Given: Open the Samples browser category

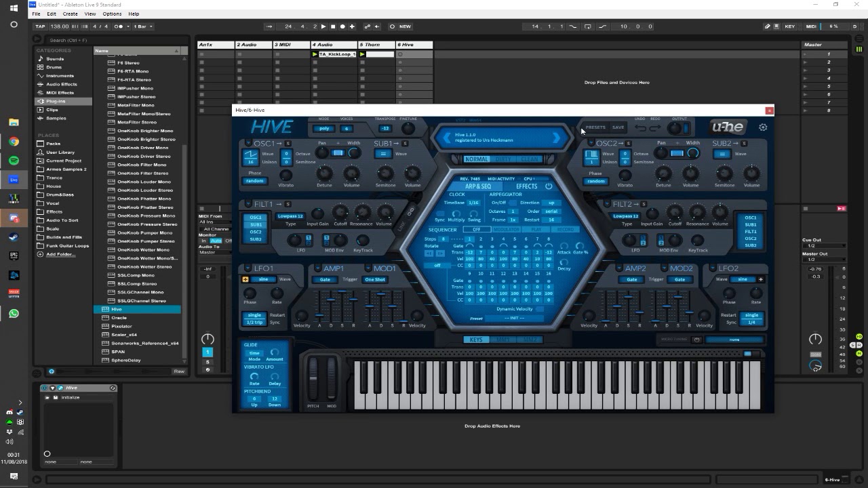Looking at the screenshot, I should (x=56, y=118).
